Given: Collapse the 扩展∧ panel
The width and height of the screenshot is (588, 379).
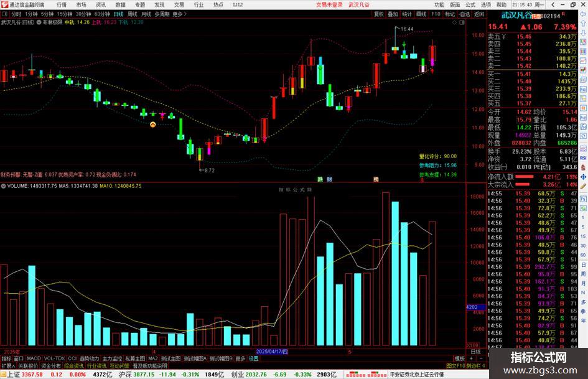Looking at the screenshot, I should [8, 366].
